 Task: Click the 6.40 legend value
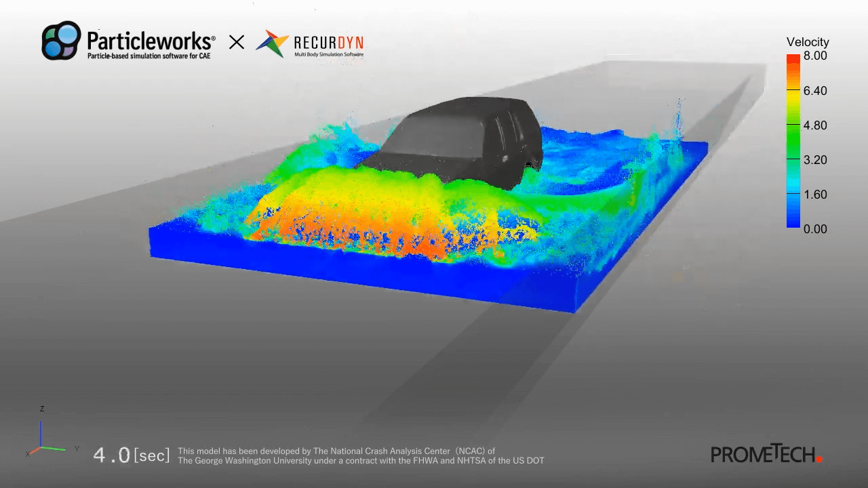coord(815,91)
